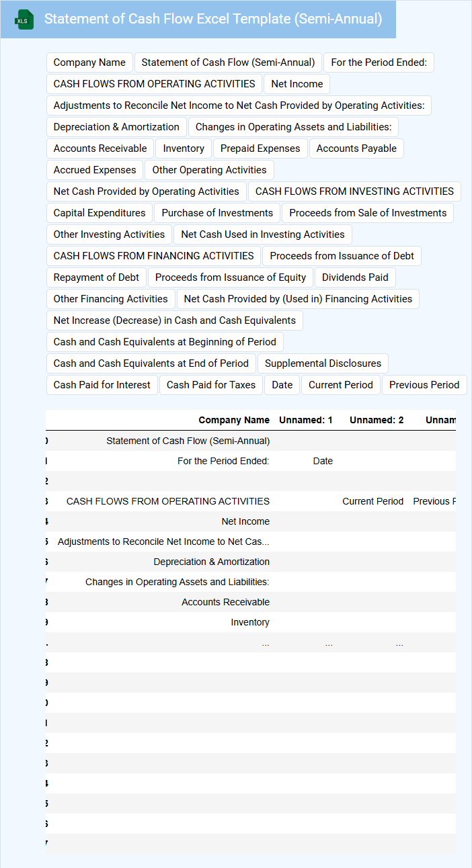Click the Inventory tag
This screenshot has width=472, height=868.
pos(184,148)
